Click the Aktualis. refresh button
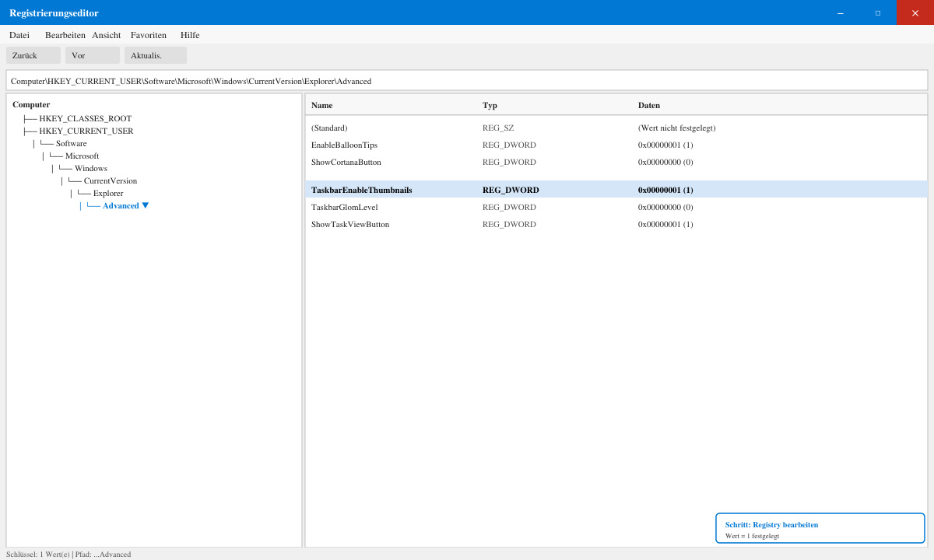The width and height of the screenshot is (934, 560). [x=156, y=55]
